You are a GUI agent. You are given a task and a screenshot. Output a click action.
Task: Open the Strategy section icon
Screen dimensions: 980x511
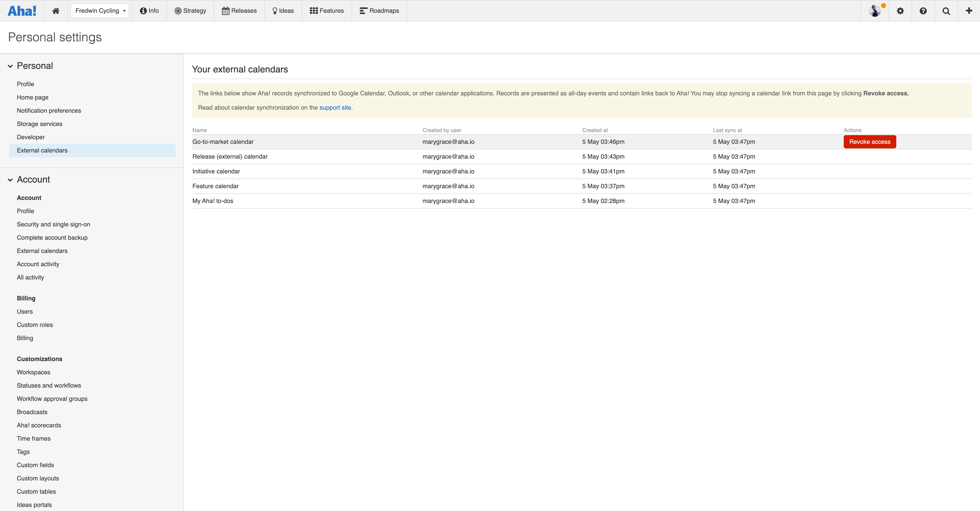point(178,10)
